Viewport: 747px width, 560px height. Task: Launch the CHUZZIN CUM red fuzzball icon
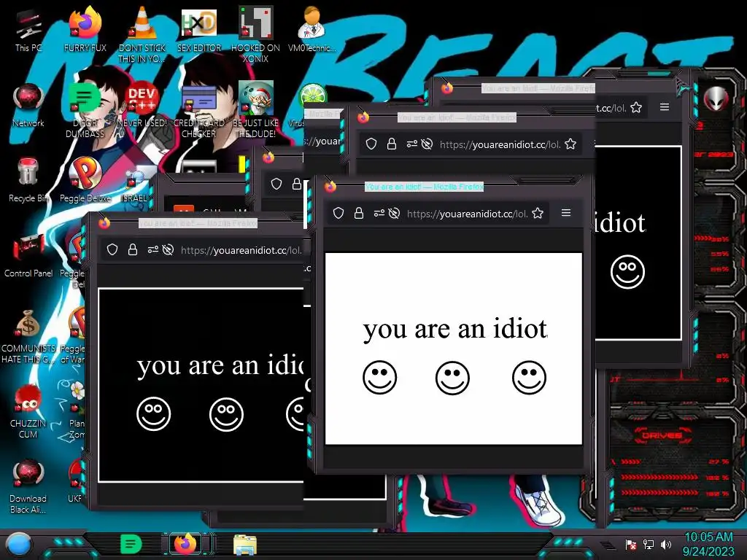click(x=28, y=411)
